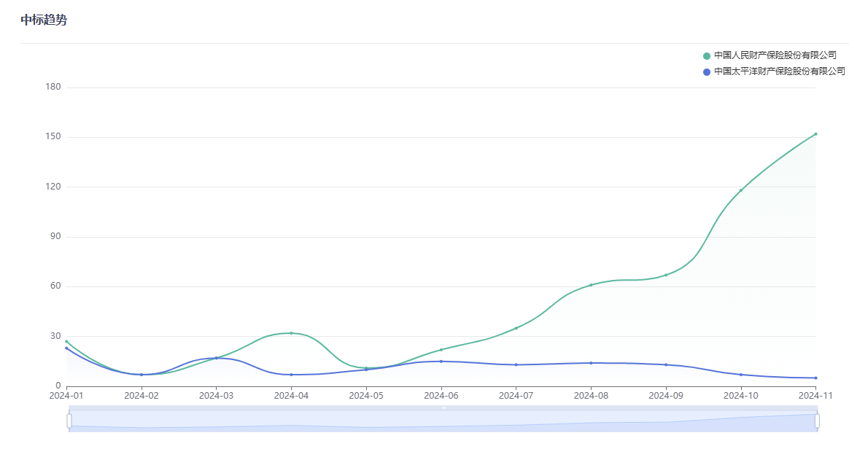Click green data point at 2024-10
The image size is (868, 449).
tap(741, 191)
